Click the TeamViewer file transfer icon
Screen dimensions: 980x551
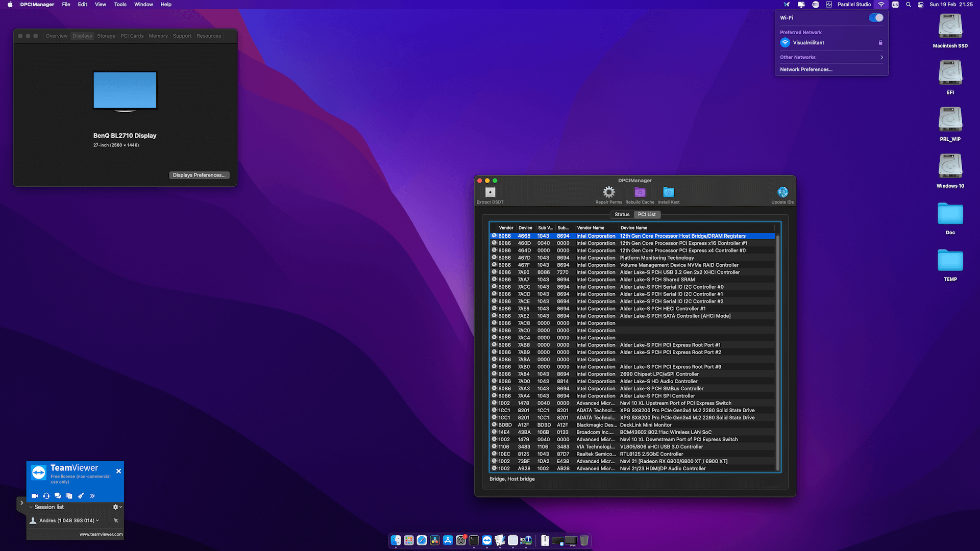[x=69, y=496]
